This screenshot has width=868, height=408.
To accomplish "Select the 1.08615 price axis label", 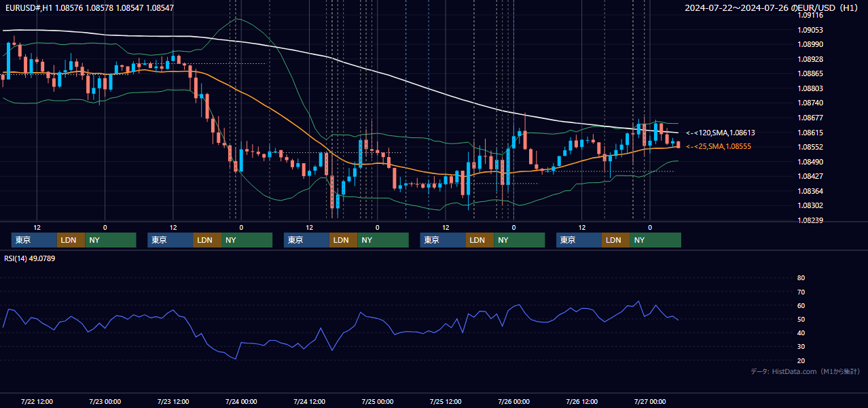I will coord(810,133).
